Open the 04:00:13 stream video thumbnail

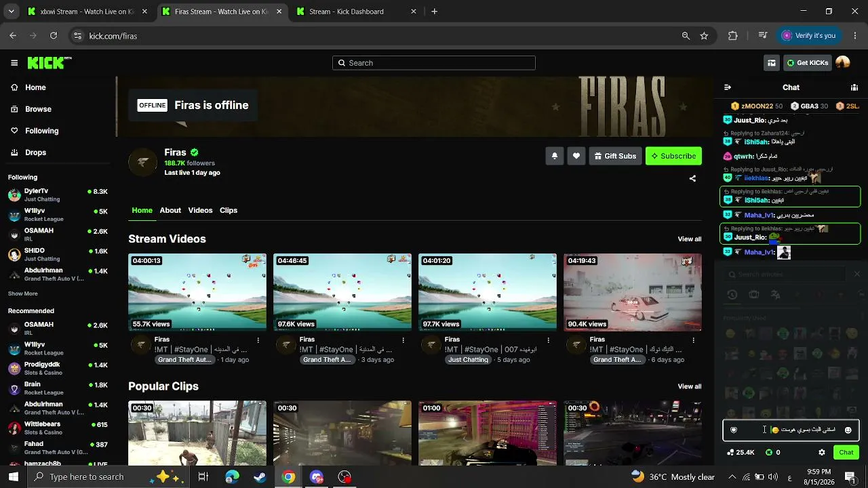coord(197,292)
